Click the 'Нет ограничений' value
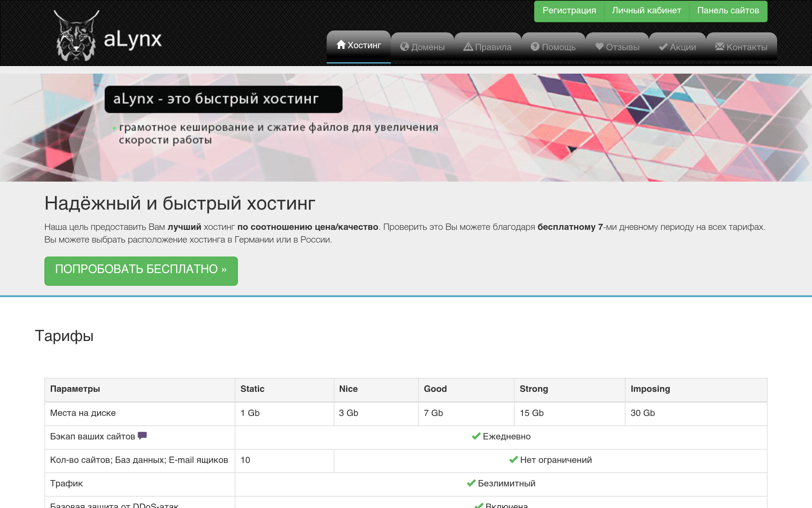 pyautogui.click(x=556, y=460)
